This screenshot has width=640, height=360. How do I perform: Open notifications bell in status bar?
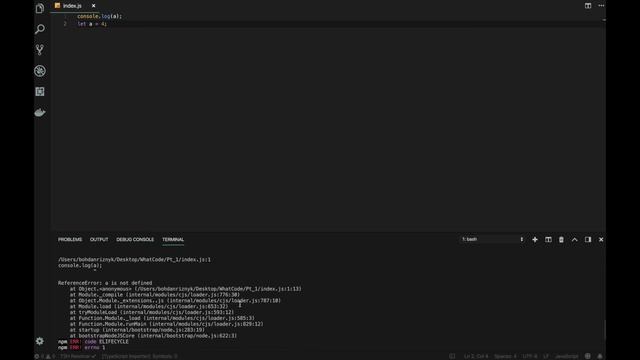[600, 356]
